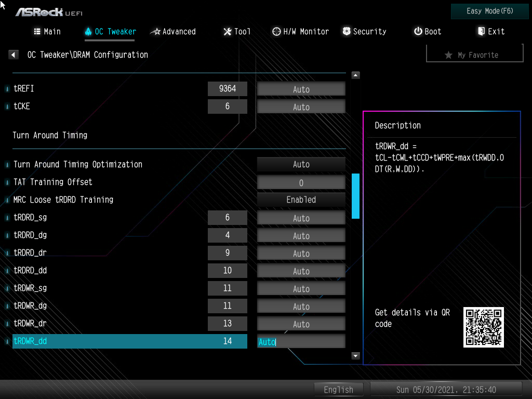This screenshot has height=399, width=532.
Task: Select the tREFI row label
Action: pyautogui.click(x=24, y=88)
